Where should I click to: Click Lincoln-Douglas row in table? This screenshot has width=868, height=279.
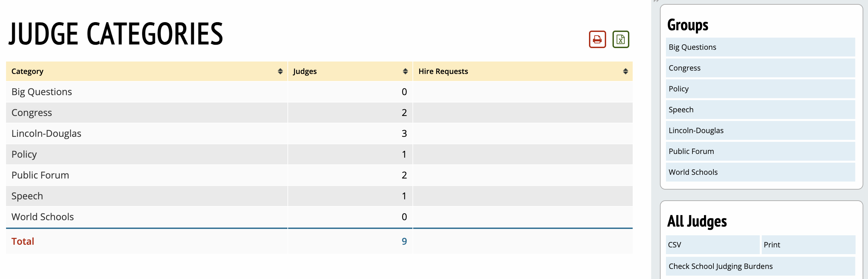pyautogui.click(x=46, y=133)
